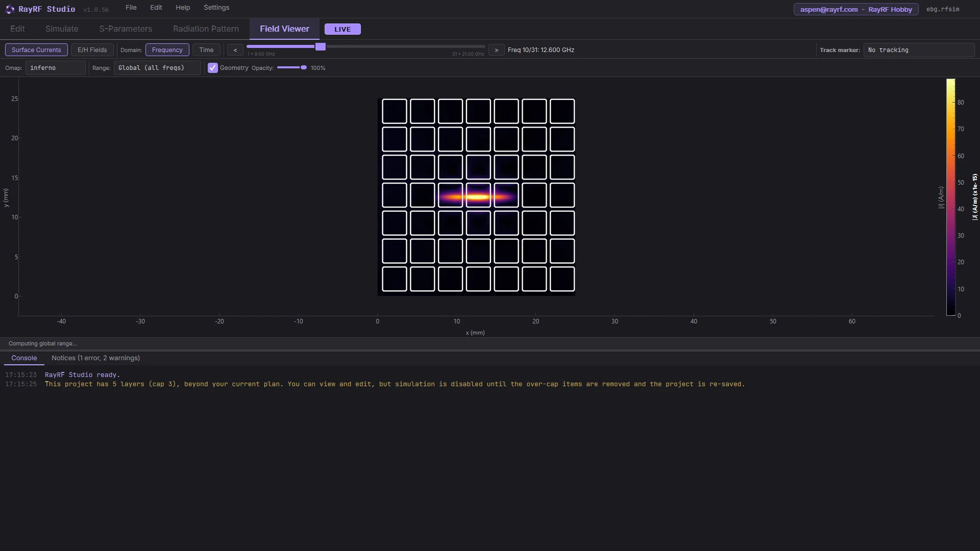
Task: Switch to E/H Fields mode
Action: (x=92, y=50)
